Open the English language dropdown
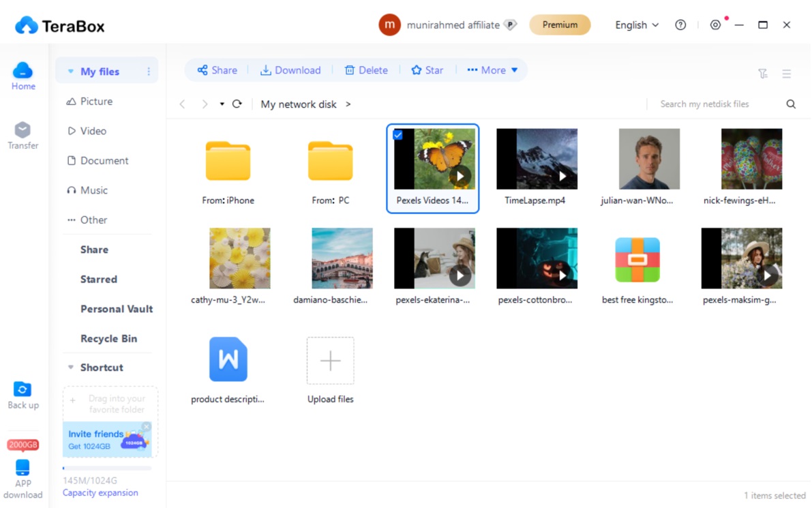812x508 pixels. tap(637, 25)
